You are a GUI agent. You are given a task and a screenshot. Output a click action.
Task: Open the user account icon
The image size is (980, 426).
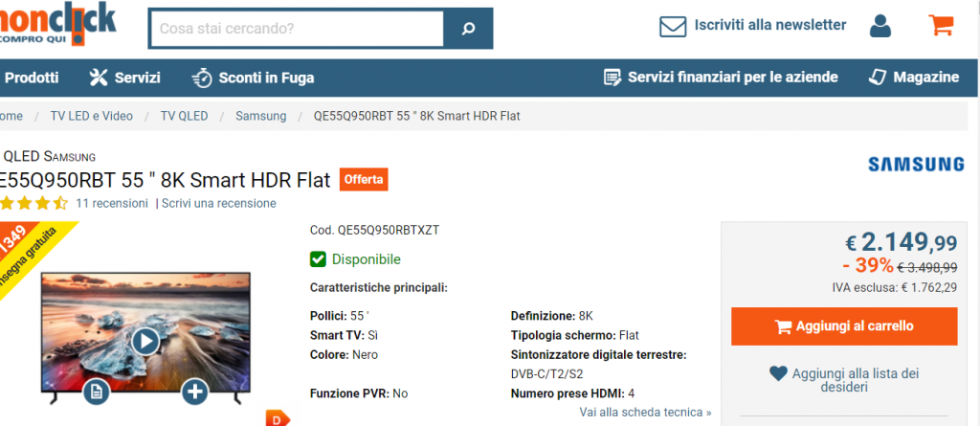coord(880,26)
